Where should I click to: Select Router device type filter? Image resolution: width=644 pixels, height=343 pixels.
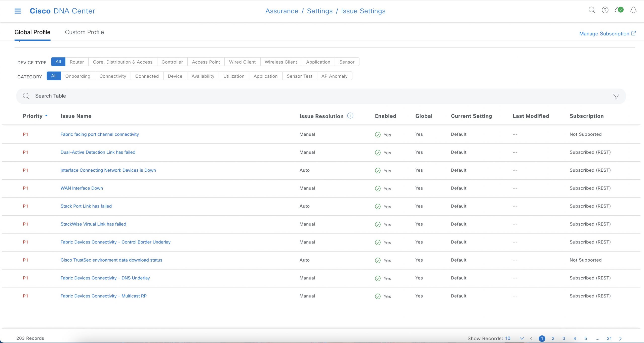(77, 62)
